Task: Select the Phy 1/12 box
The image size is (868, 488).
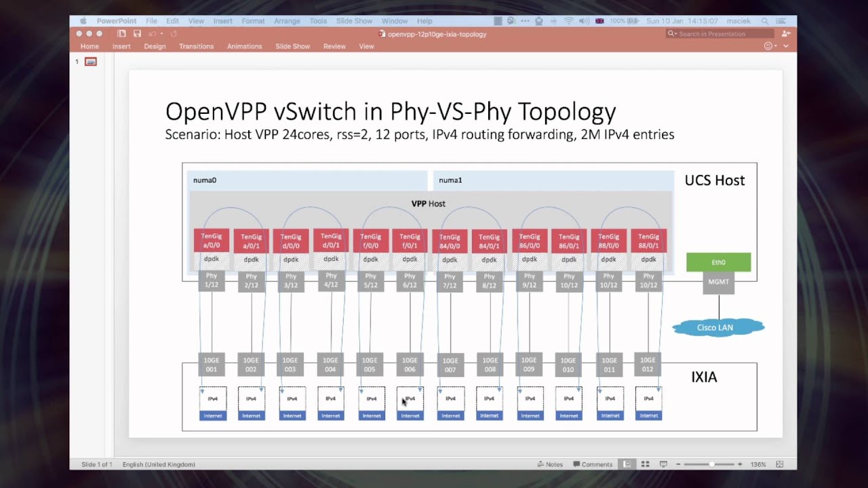Action: coord(212,281)
